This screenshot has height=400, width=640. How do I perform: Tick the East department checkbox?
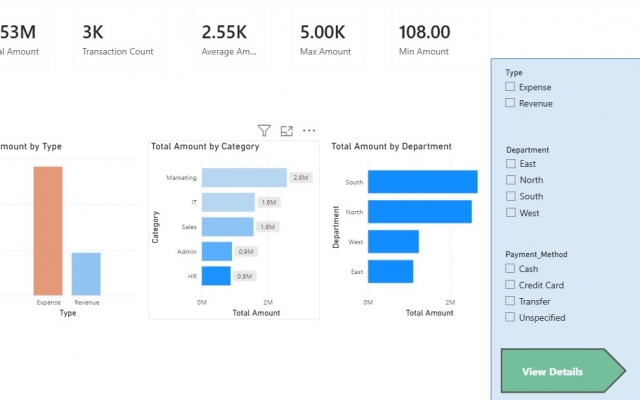point(511,164)
